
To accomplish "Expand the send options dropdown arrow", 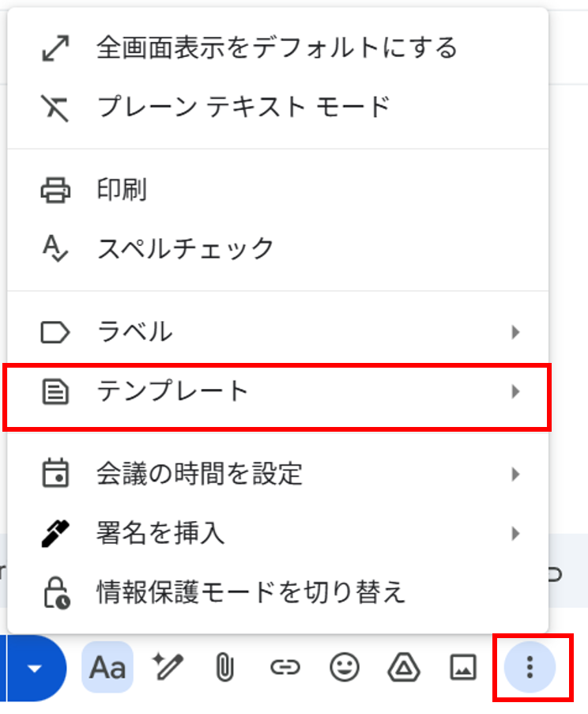I will click(35, 668).
